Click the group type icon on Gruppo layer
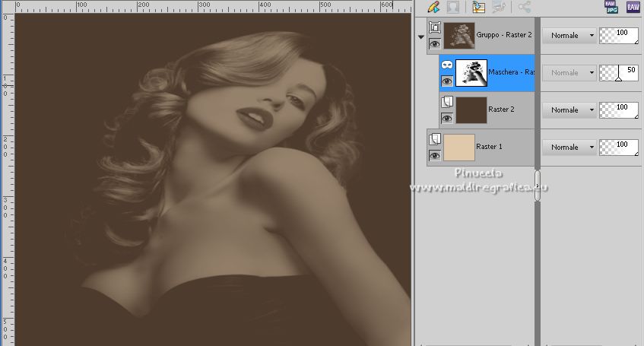Viewport: 644px width, 346px height. [x=435, y=28]
